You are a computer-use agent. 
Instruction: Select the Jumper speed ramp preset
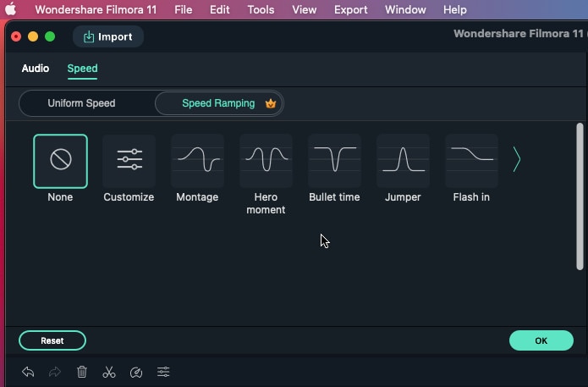click(403, 161)
